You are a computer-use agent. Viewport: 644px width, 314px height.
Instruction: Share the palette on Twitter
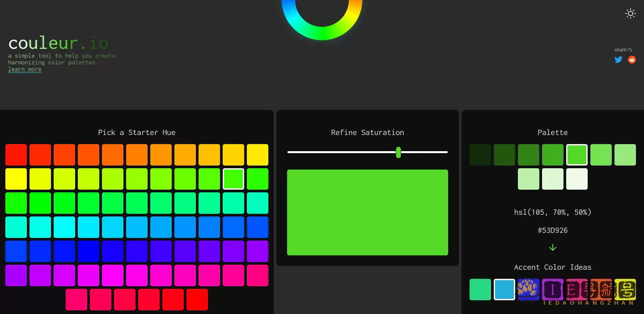[618, 60]
